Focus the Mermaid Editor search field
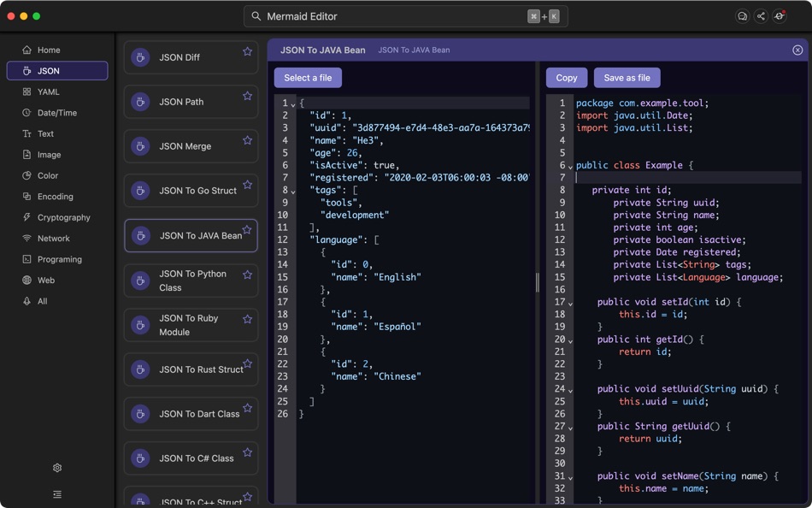The width and height of the screenshot is (812, 508). click(405, 16)
